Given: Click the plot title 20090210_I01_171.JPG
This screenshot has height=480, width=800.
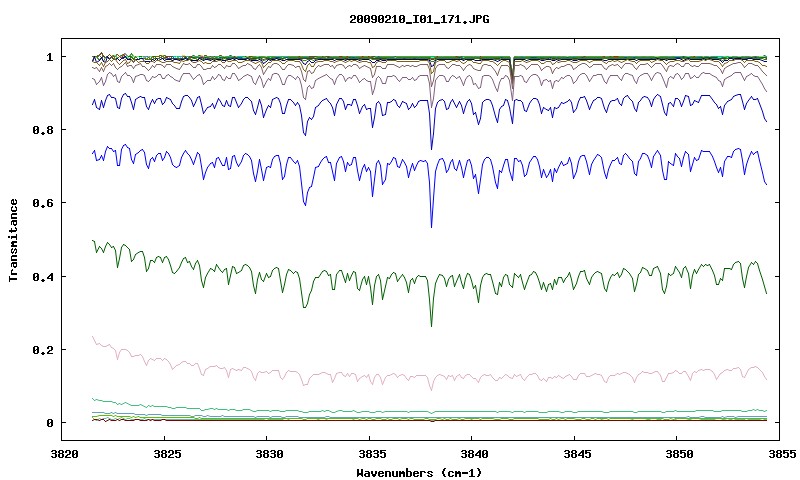Looking at the screenshot, I should click(419, 19).
